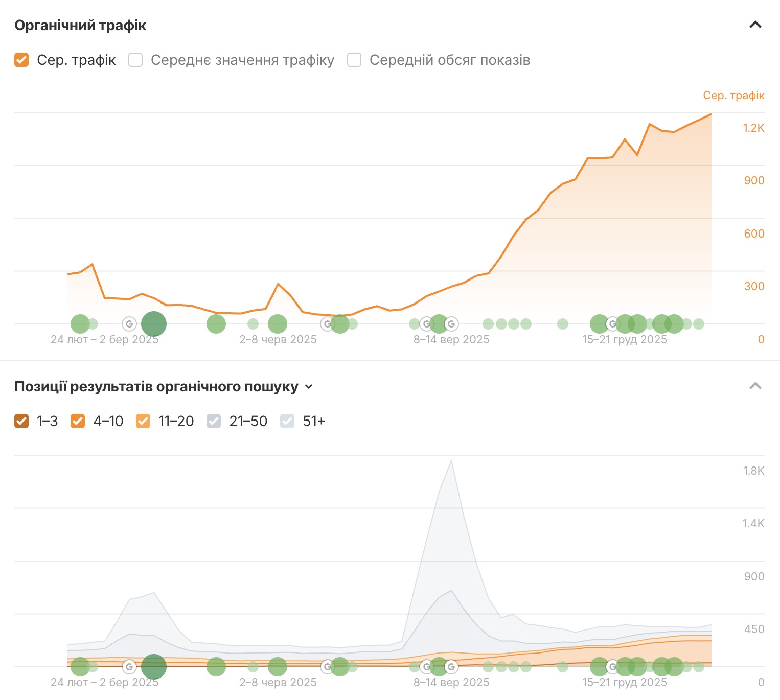The width and height of the screenshot is (780, 700).
Task: Collapse the organic positions section with the chevron at right
Action: tap(755, 386)
